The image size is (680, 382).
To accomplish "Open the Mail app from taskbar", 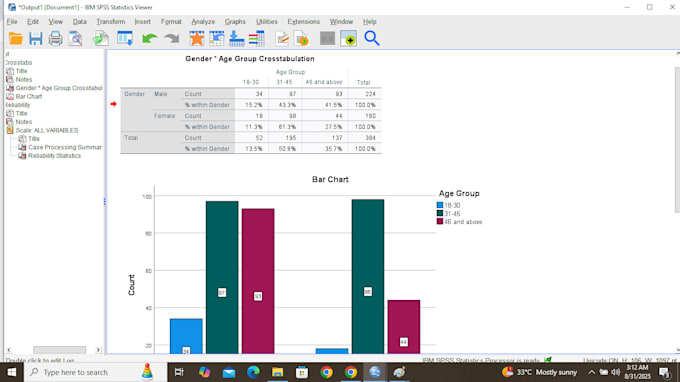I will pos(229,372).
